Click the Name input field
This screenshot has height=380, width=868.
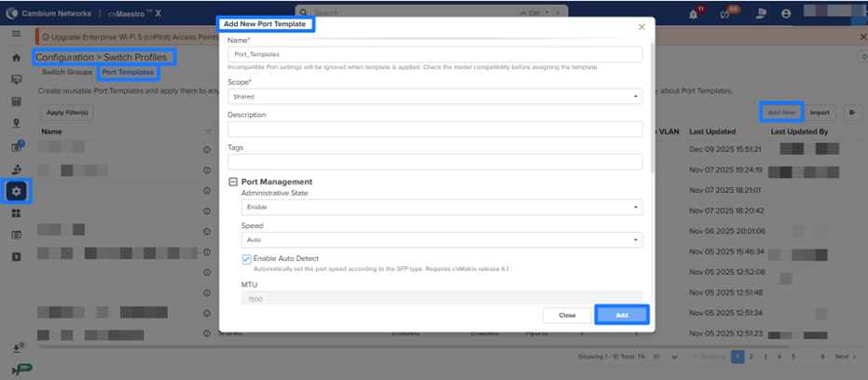[435, 54]
